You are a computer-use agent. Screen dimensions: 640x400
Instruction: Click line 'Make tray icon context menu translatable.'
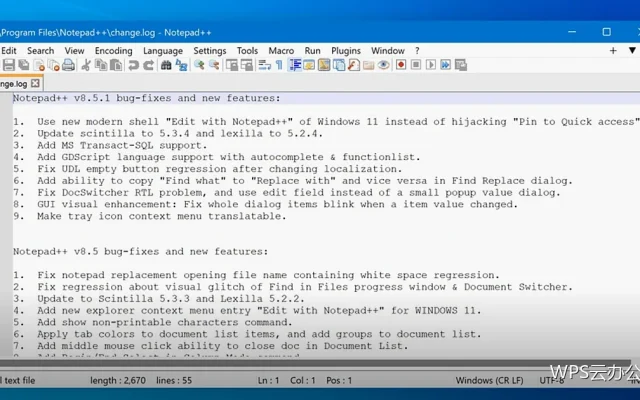click(162, 216)
